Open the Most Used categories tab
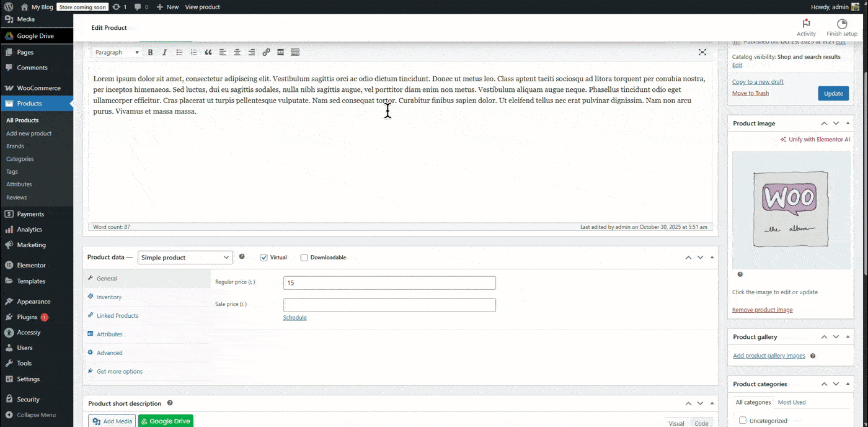Image resolution: width=868 pixels, height=427 pixels. coord(792,402)
